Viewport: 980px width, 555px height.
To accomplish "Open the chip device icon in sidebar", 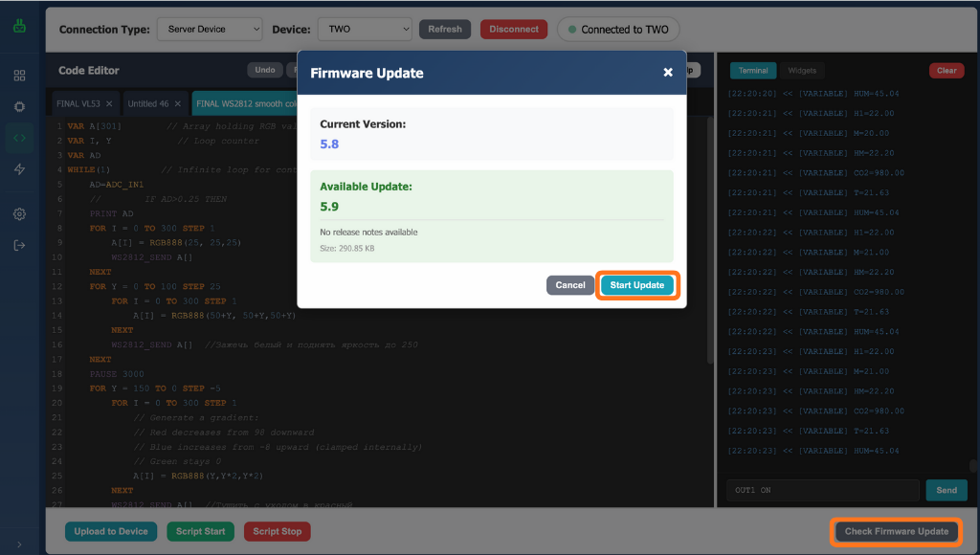I will pos(19,106).
